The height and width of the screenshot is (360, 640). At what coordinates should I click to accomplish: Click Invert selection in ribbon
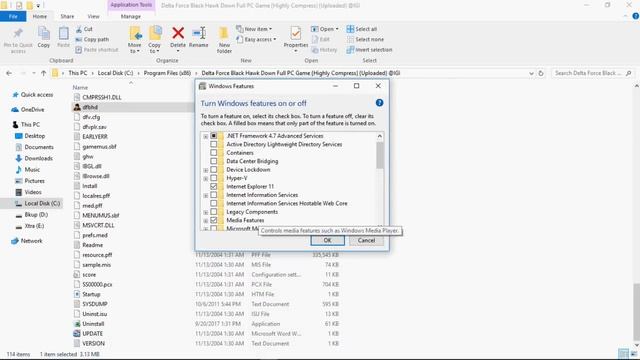tap(369, 50)
